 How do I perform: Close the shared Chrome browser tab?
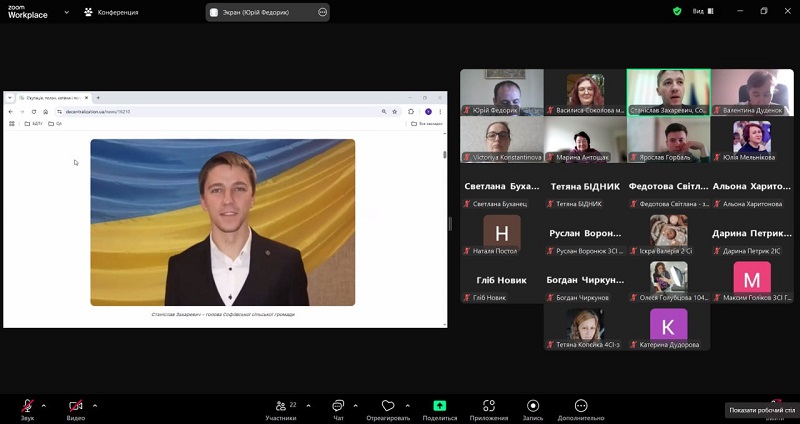coord(87,97)
